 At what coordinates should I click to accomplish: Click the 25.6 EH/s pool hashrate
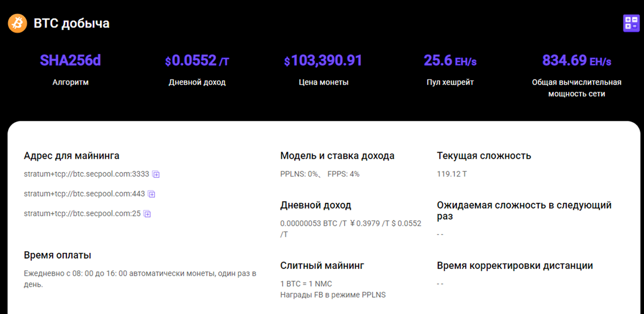pos(450,61)
